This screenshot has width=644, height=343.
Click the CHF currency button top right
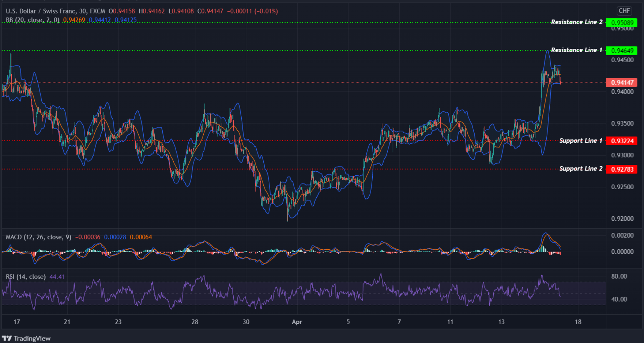tap(624, 11)
